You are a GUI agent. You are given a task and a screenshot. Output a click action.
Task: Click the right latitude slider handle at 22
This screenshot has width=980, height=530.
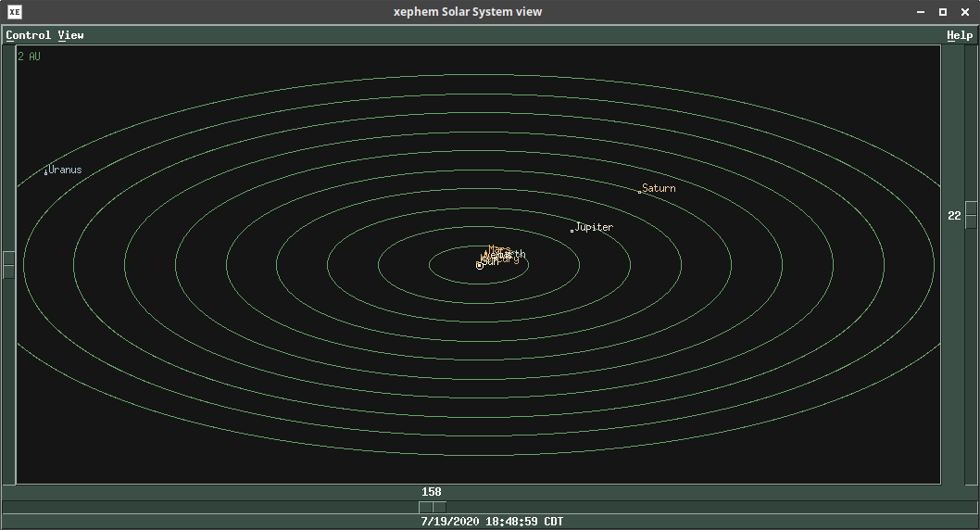pyautogui.click(x=971, y=215)
